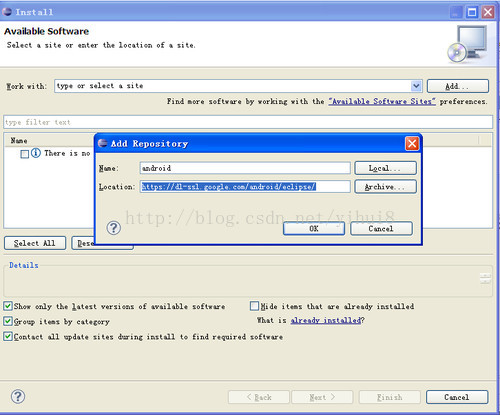Click the help icon at Install window bottom
The width and height of the screenshot is (500, 415).
[x=18, y=396]
